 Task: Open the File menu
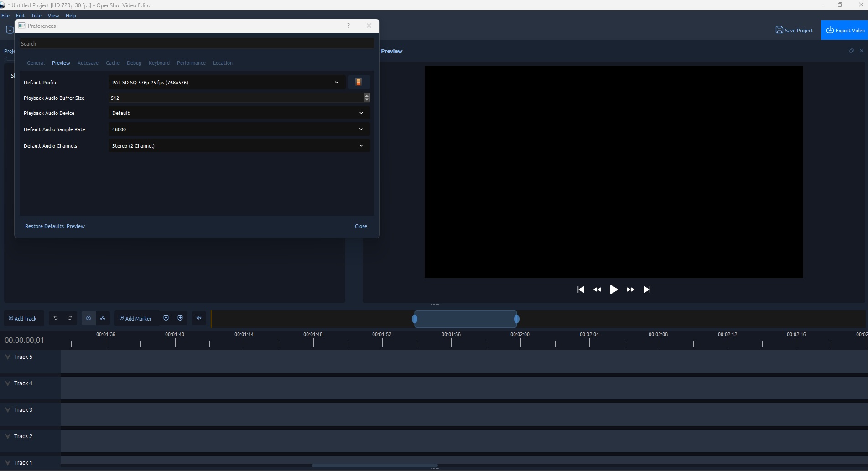click(x=5, y=16)
